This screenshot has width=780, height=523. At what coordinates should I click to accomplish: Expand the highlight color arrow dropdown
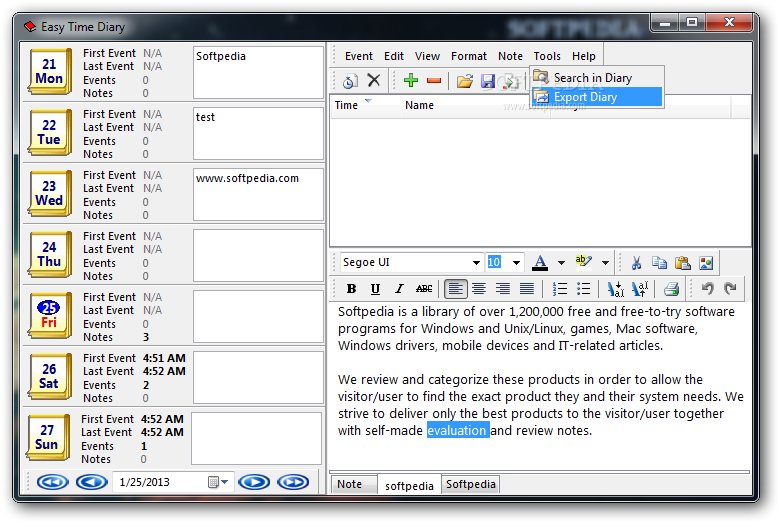tap(605, 263)
